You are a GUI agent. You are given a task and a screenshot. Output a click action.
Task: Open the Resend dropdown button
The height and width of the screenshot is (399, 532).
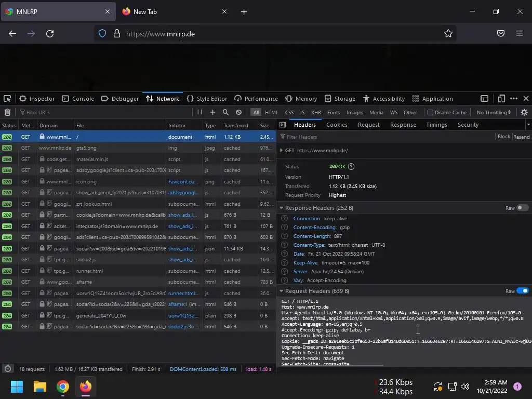click(522, 137)
